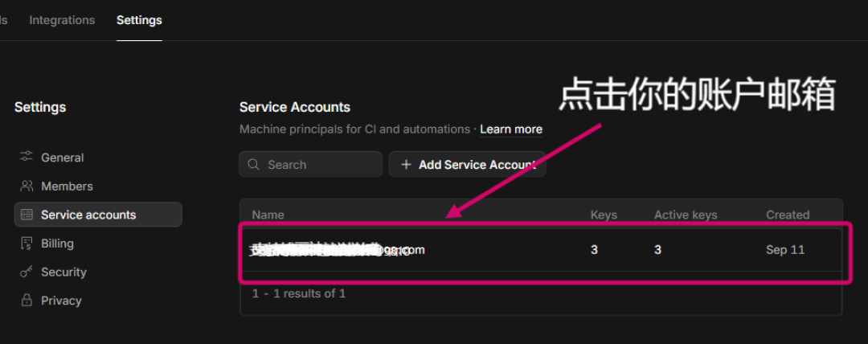
Task: Follow the Learn more link
Action: tap(511, 129)
